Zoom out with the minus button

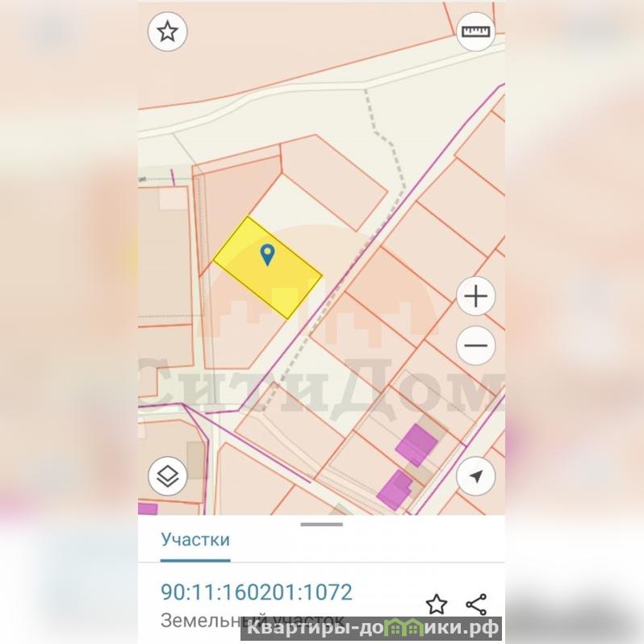(476, 345)
